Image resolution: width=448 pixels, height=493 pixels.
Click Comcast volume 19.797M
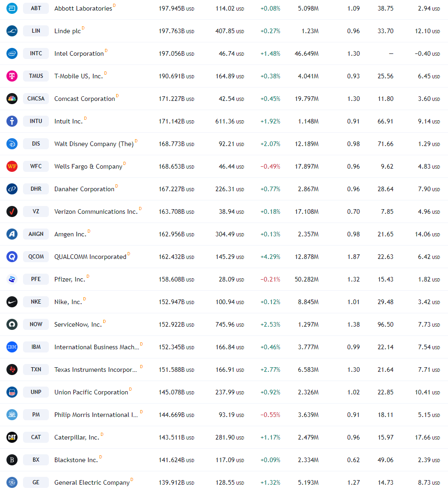307,99
